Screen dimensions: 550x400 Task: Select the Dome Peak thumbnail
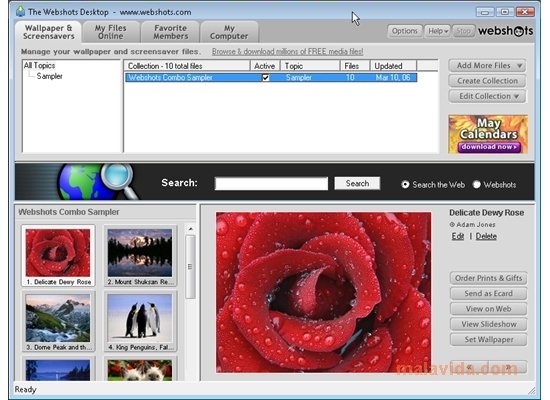point(58,321)
